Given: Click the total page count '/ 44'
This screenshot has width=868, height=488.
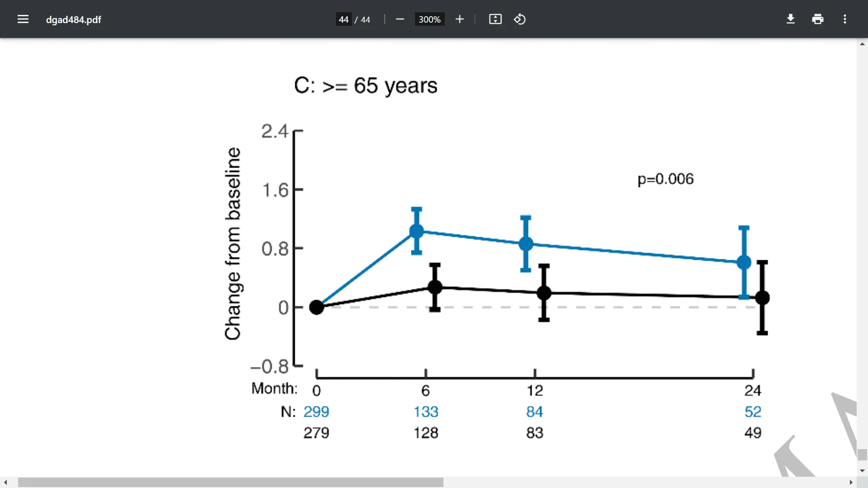Looking at the screenshot, I should 363,19.
